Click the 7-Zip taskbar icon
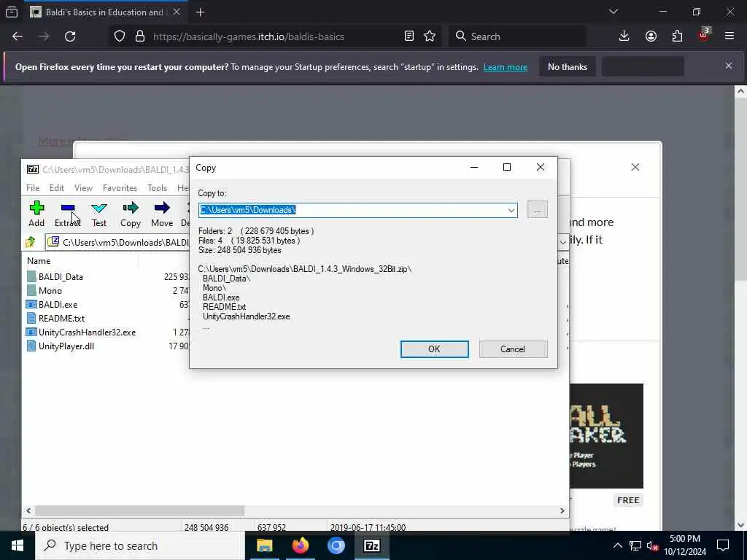 371,545
